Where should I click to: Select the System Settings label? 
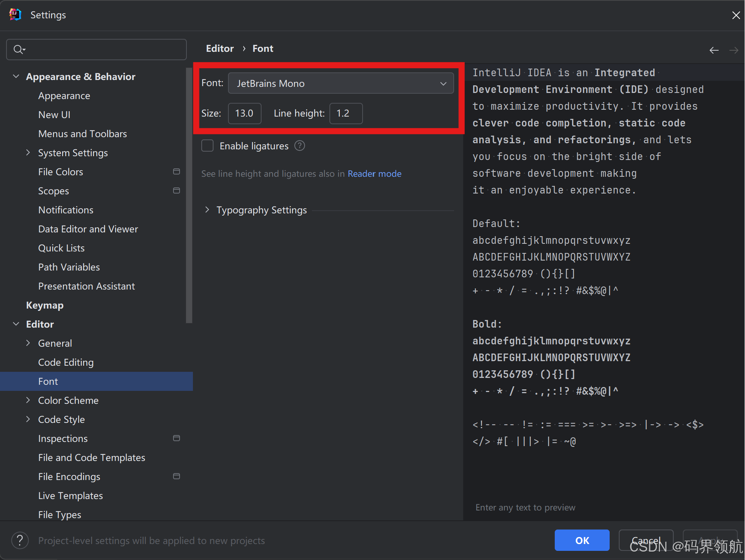tap(73, 153)
